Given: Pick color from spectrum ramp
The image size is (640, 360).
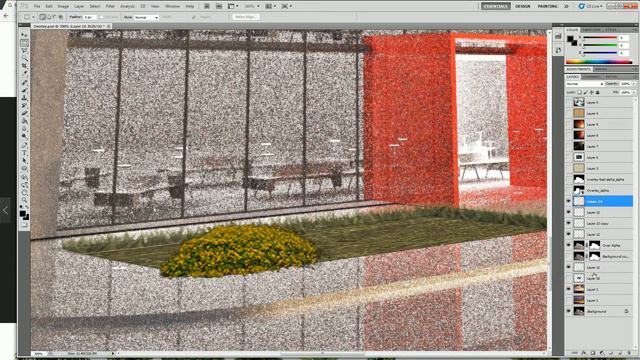Looking at the screenshot, I should point(599,62).
